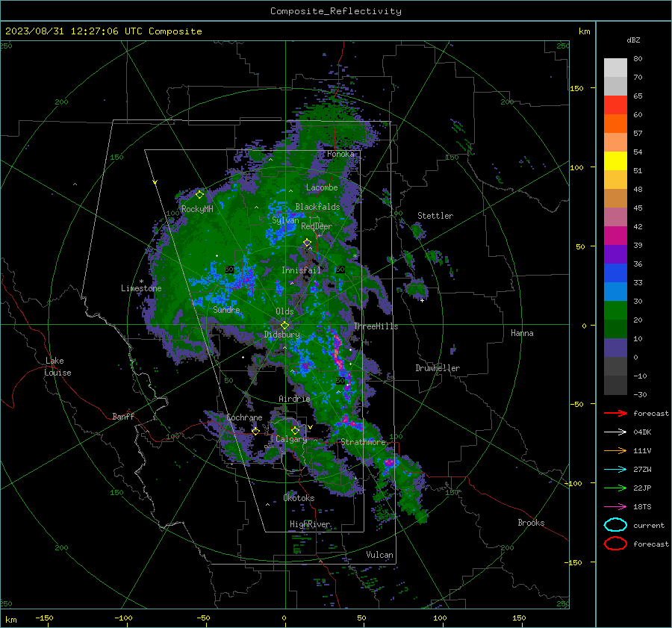
Task: Select the orange 111V arrow icon
Action: click(615, 450)
